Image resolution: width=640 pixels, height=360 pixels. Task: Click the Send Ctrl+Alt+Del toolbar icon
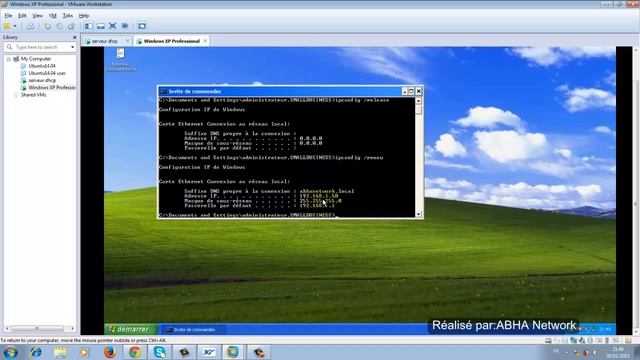pos(30,26)
